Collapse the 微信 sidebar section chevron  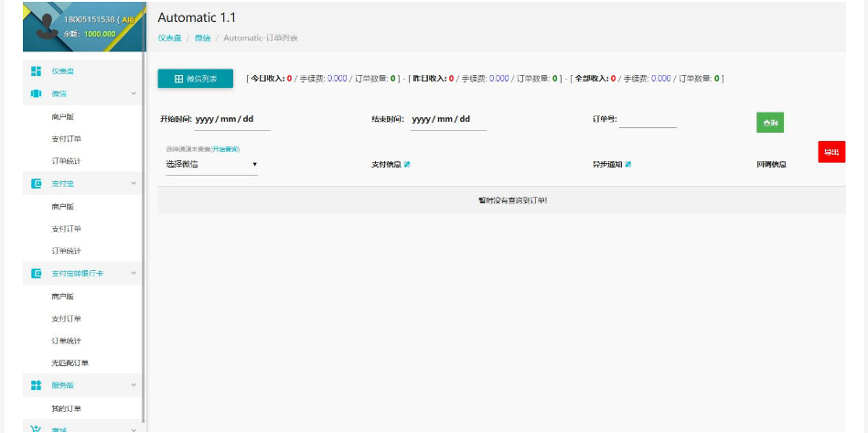(134, 93)
